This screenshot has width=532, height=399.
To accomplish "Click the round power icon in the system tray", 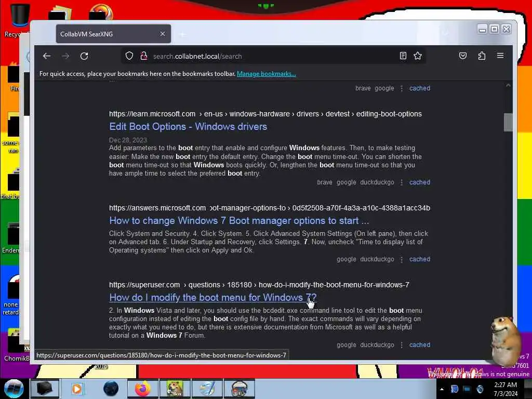I will click(480, 389).
